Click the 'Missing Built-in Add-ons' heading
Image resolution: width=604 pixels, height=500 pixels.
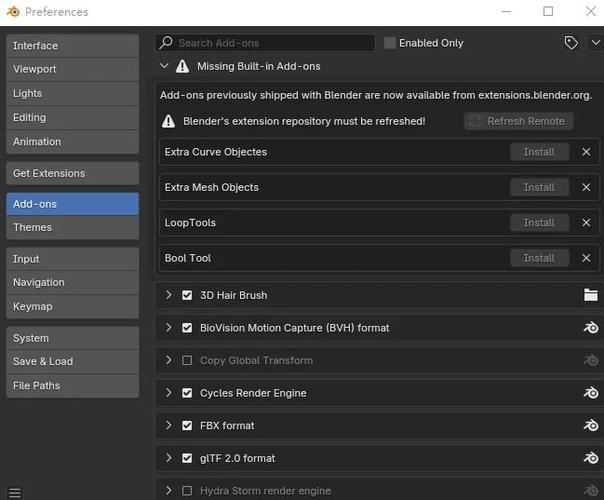click(x=258, y=66)
